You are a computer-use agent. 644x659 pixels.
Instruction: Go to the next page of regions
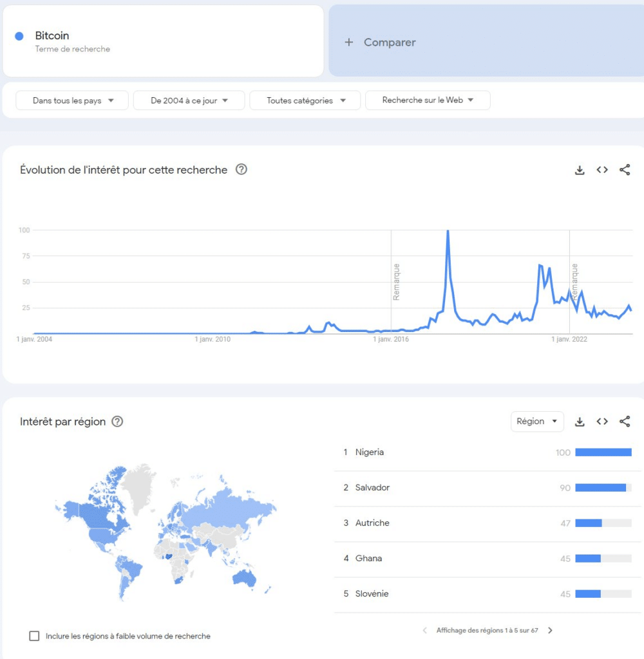551,630
